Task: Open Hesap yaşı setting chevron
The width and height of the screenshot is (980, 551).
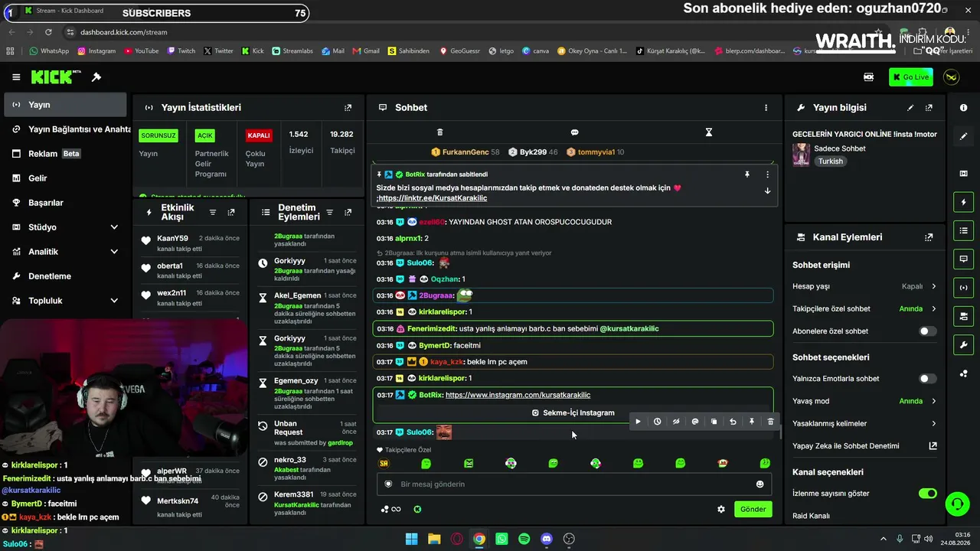Action: pos(934,286)
